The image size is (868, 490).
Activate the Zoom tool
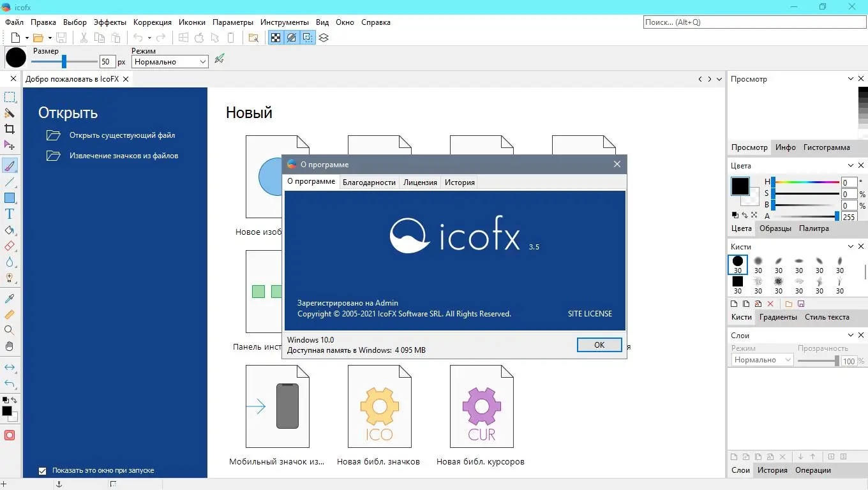pyautogui.click(x=10, y=330)
